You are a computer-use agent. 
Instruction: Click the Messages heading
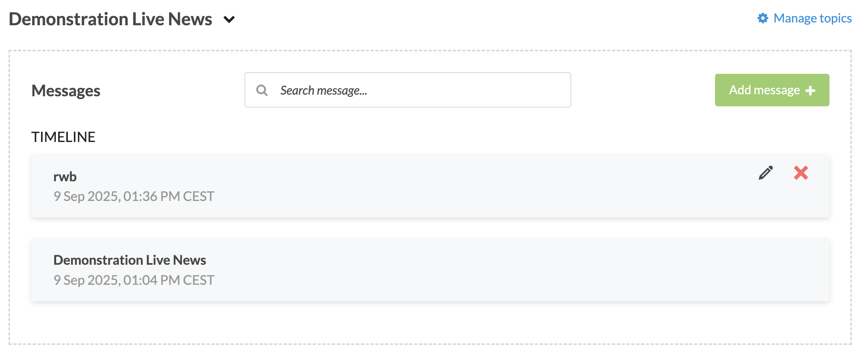(66, 90)
